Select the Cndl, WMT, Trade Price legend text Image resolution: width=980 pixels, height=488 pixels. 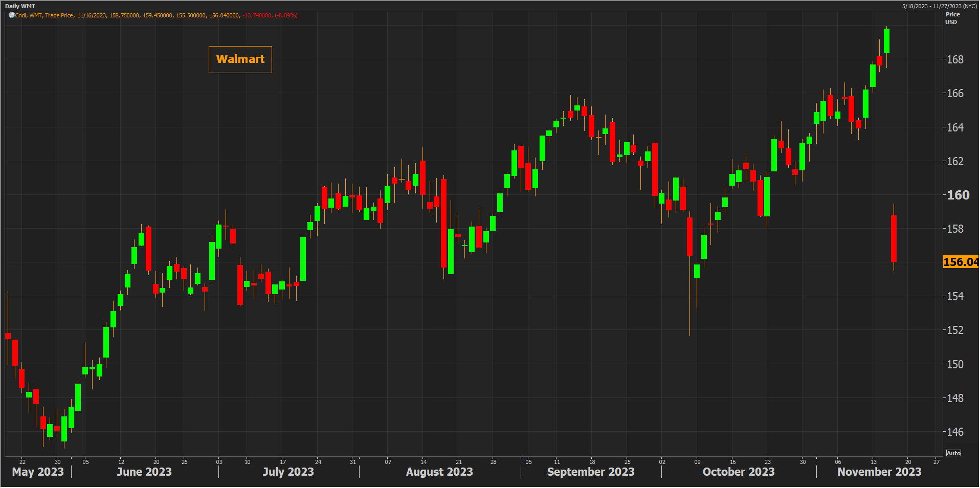[x=44, y=15]
